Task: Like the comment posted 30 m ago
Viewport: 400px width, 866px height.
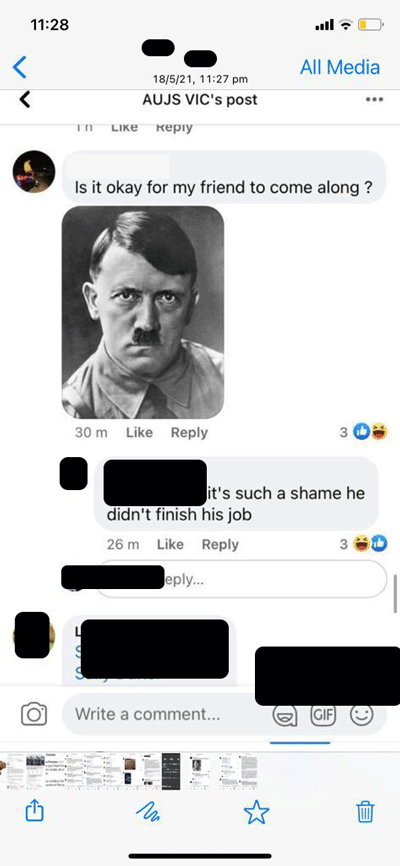Action: pyautogui.click(x=139, y=432)
